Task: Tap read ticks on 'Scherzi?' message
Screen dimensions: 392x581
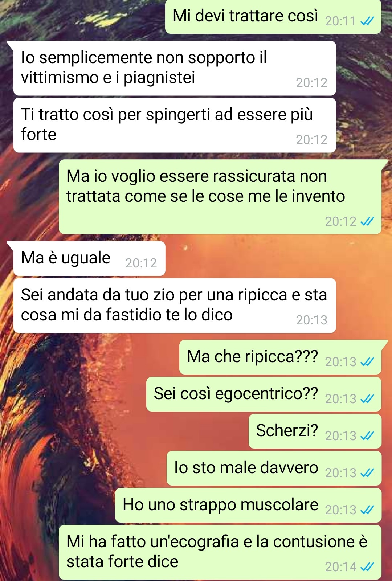Action: point(367,436)
